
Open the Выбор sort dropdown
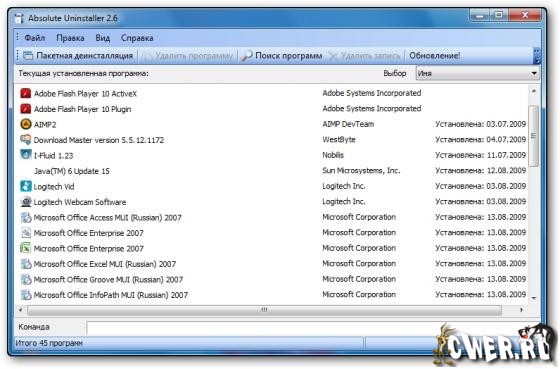click(x=477, y=73)
